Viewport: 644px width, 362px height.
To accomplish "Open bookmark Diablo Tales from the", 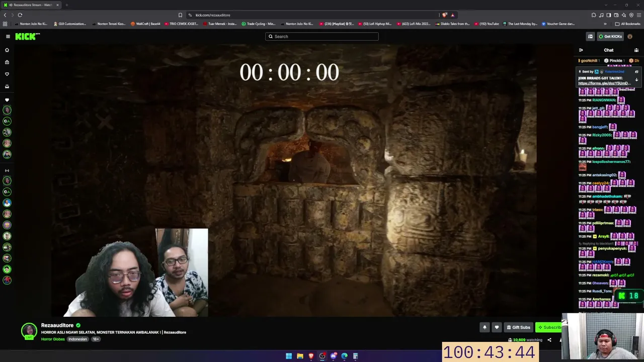I will tap(452, 24).
